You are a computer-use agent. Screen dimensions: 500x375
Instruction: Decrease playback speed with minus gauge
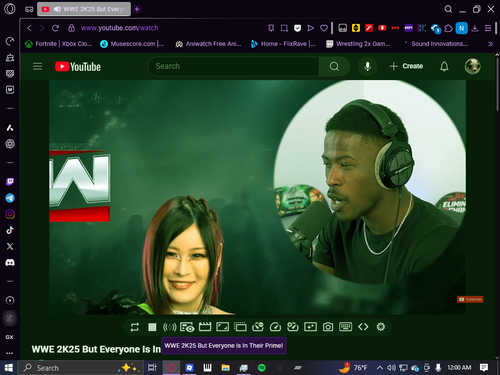click(258, 327)
